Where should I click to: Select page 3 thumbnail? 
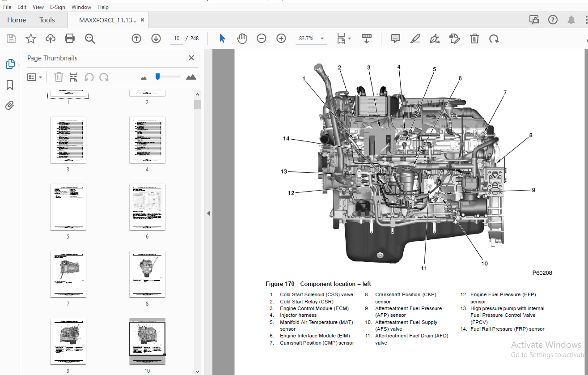pyautogui.click(x=68, y=140)
